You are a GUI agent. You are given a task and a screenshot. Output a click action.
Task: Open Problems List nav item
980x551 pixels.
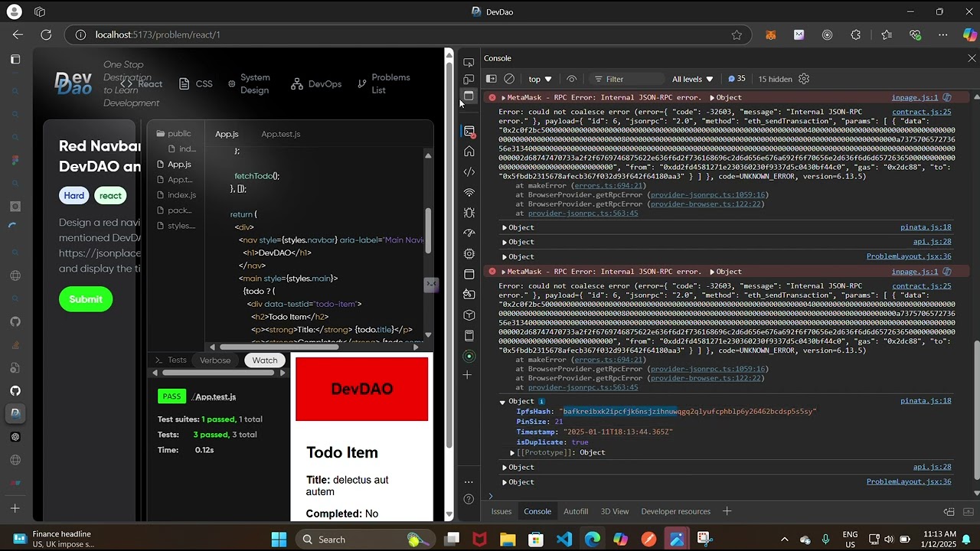point(384,83)
